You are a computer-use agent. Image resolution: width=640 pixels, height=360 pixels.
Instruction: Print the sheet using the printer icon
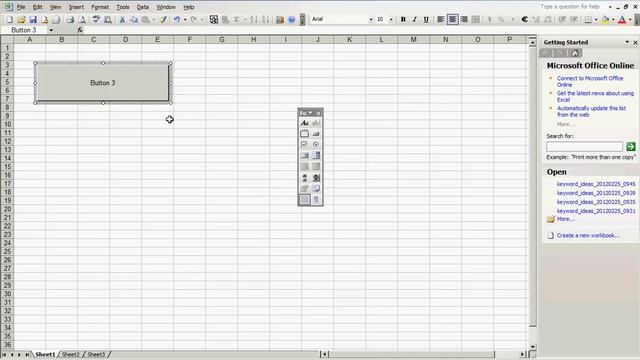point(70,20)
